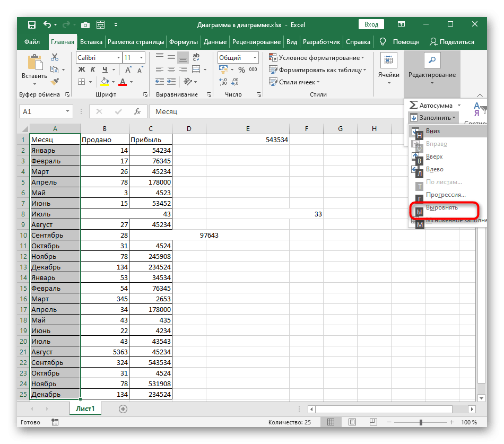Viewport: 504px width, 444px height.
Task: Click the ribbon display options icon
Action: (x=401, y=24)
